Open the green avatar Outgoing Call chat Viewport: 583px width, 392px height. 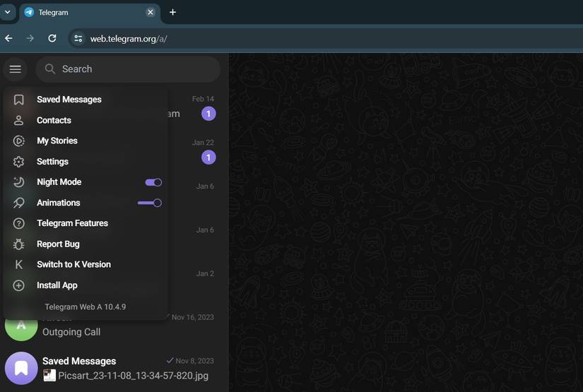click(x=21, y=328)
